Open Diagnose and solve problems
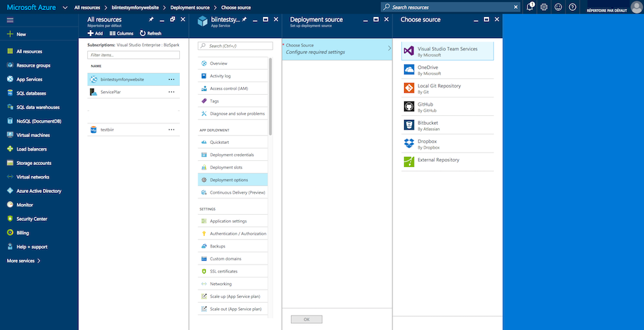 [233, 114]
